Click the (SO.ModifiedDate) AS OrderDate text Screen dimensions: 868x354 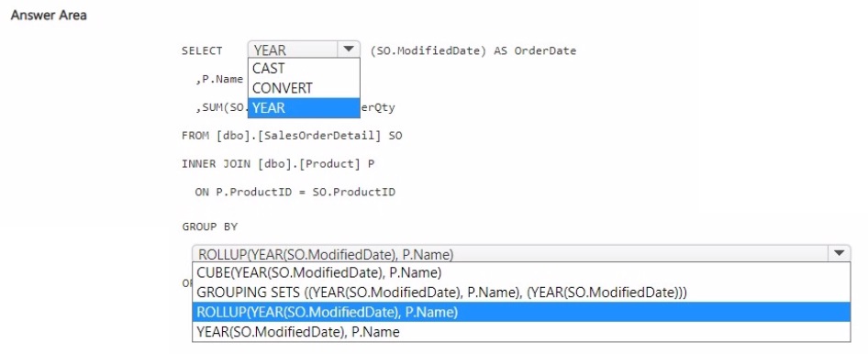(x=473, y=50)
